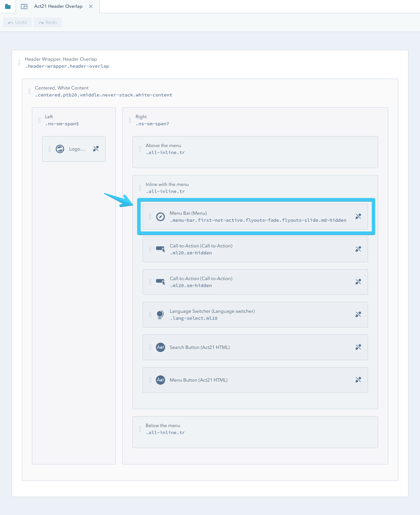Click the Redo button

(x=48, y=22)
